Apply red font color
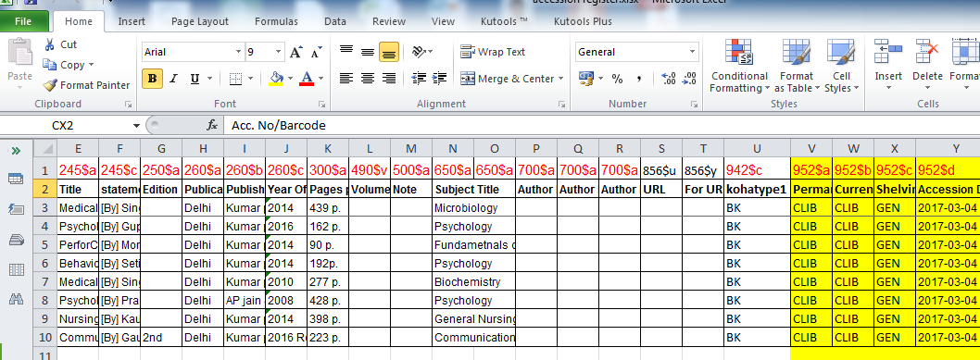 click(307, 79)
